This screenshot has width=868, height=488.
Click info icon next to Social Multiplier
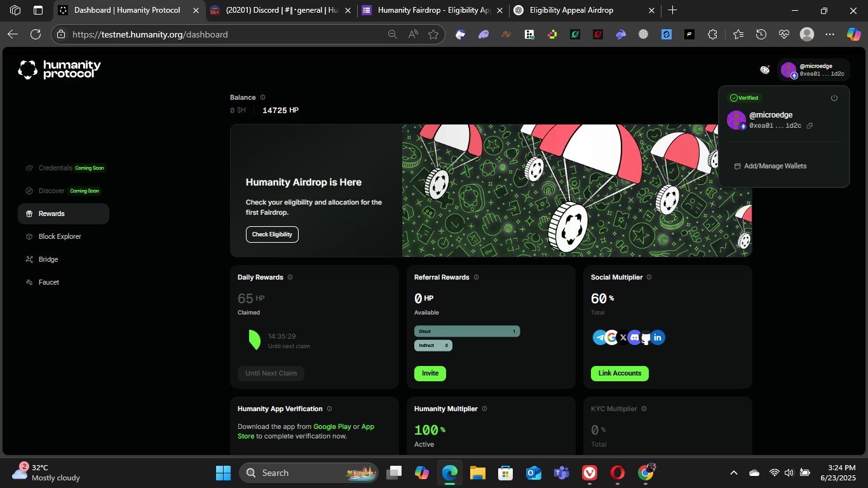(649, 277)
